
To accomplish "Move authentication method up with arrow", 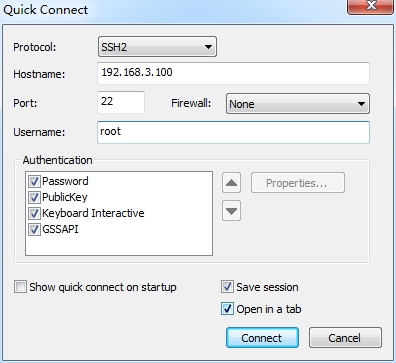I will point(231,183).
